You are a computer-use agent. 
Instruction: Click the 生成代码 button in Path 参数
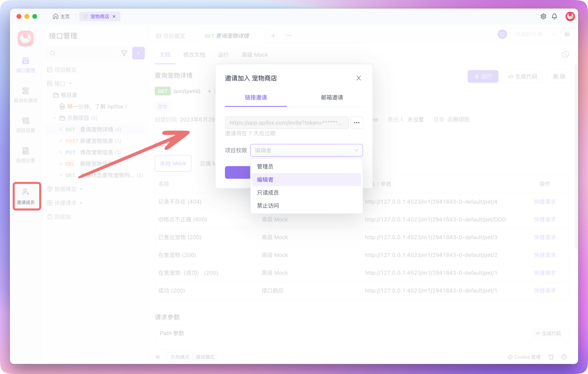pyautogui.click(x=548, y=333)
